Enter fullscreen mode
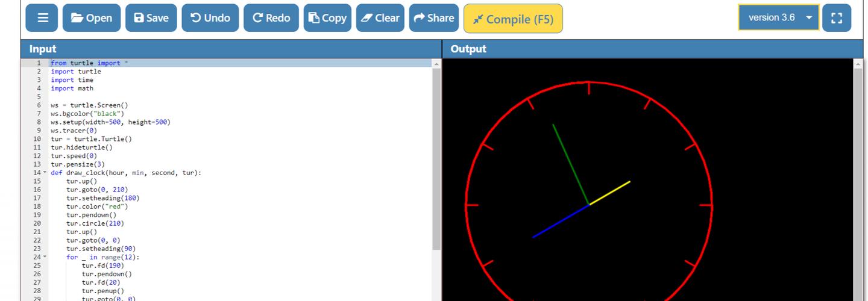The image size is (868, 301). (836, 18)
